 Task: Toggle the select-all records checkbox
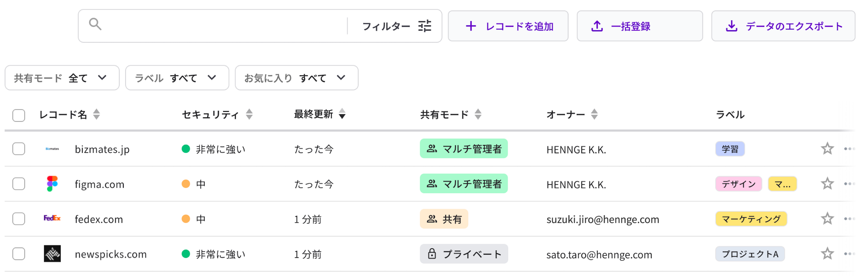[x=19, y=115]
